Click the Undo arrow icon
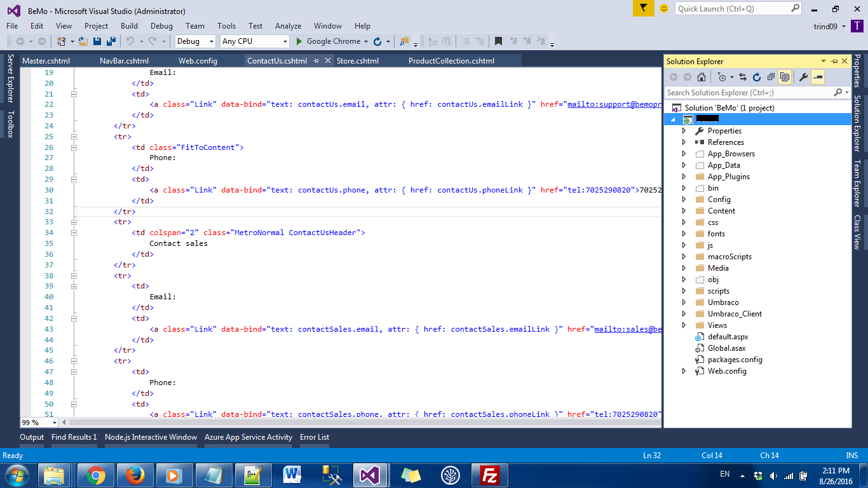 [x=130, y=41]
